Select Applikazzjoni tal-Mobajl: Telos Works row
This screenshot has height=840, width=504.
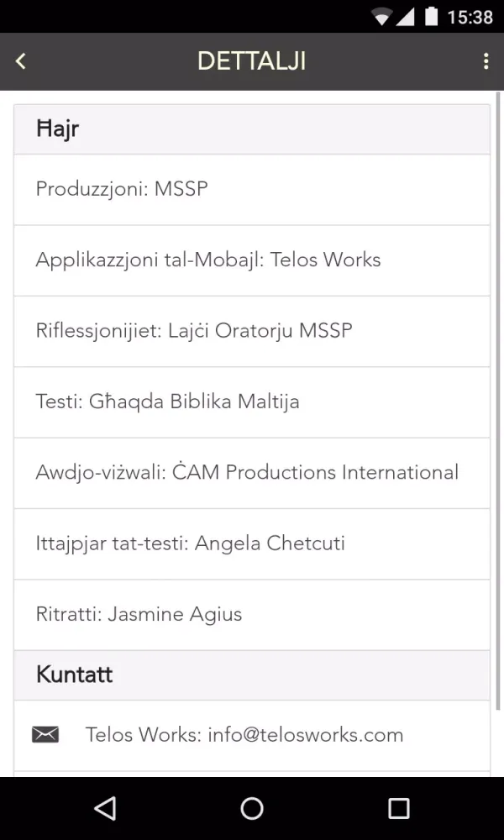pyautogui.click(x=252, y=260)
